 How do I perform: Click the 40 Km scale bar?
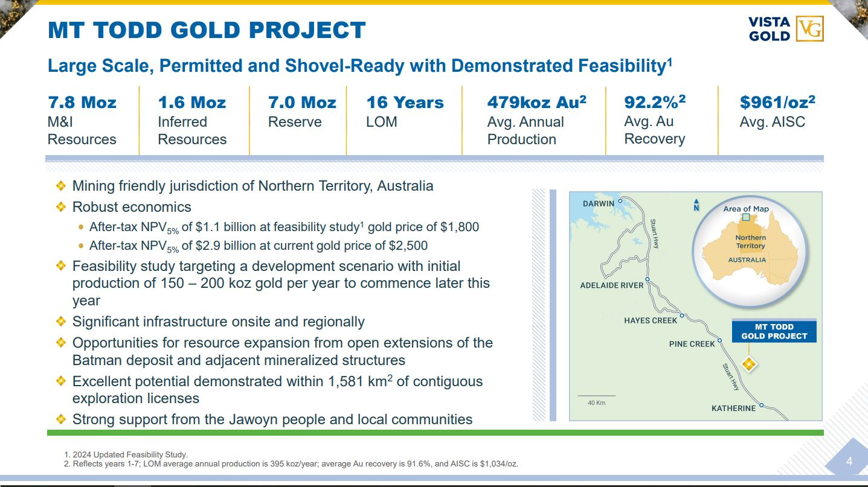pyautogui.click(x=596, y=396)
